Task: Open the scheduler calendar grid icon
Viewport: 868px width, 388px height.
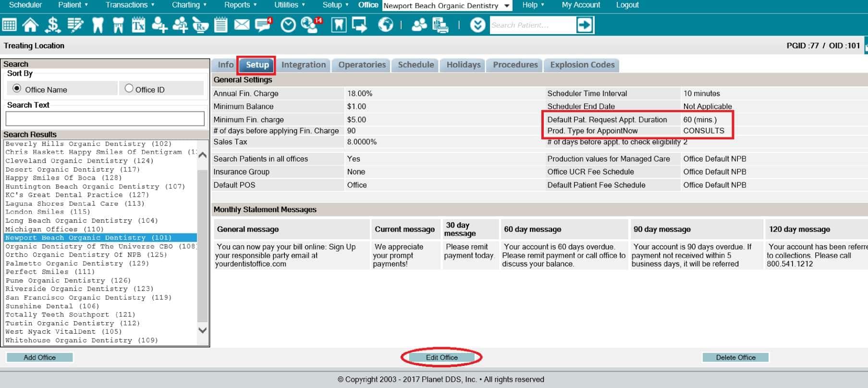Action: coord(9,25)
